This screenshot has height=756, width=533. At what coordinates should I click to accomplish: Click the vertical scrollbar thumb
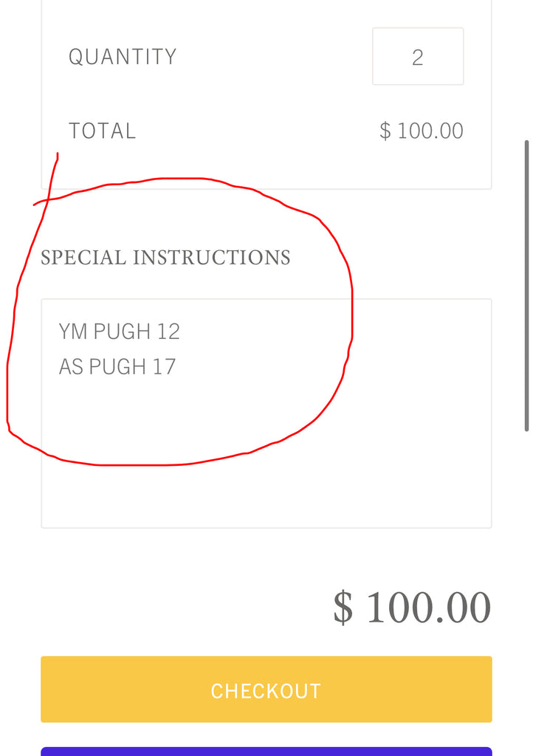[527, 286]
